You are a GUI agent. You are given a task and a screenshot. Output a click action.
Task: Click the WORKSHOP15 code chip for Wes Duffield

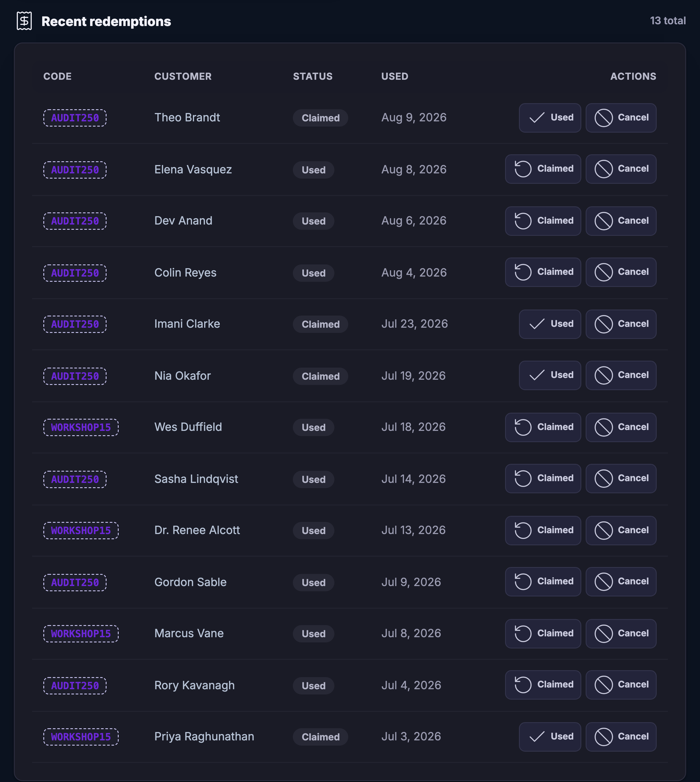click(x=81, y=427)
